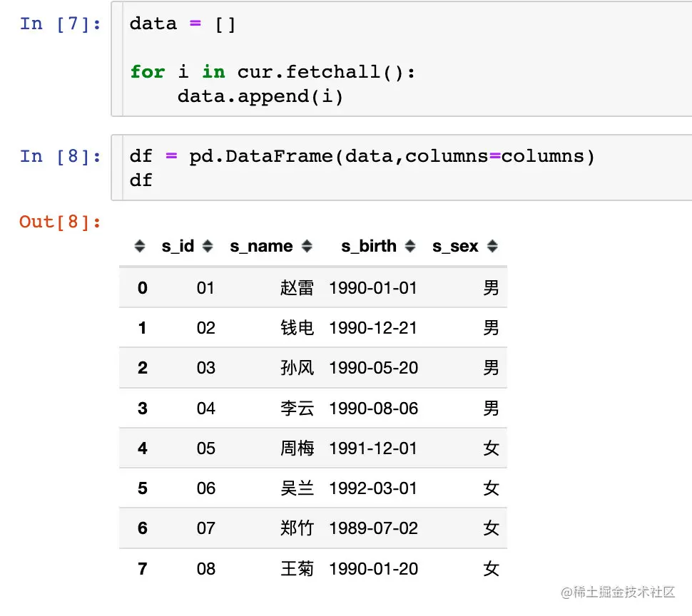Sort table by index column arrows
The width and height of the screenshot is (692, 616).
pos(139,246)
